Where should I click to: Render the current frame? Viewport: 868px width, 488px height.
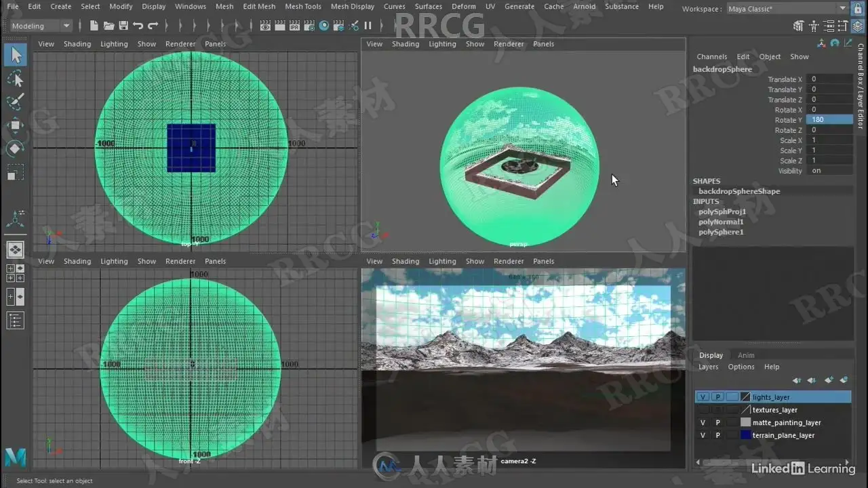coord(280,26)
